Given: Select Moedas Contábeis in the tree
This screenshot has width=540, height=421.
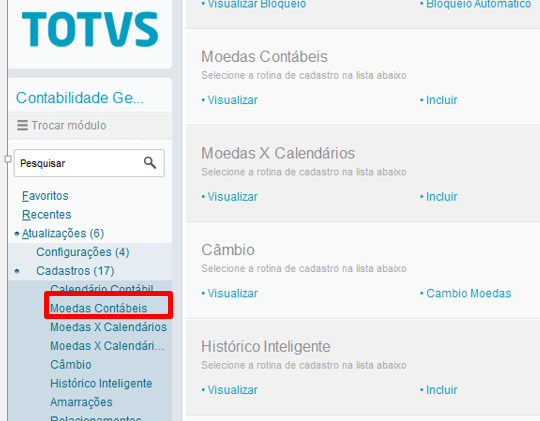Looking at the screenshot, I should tap(99, 308).
